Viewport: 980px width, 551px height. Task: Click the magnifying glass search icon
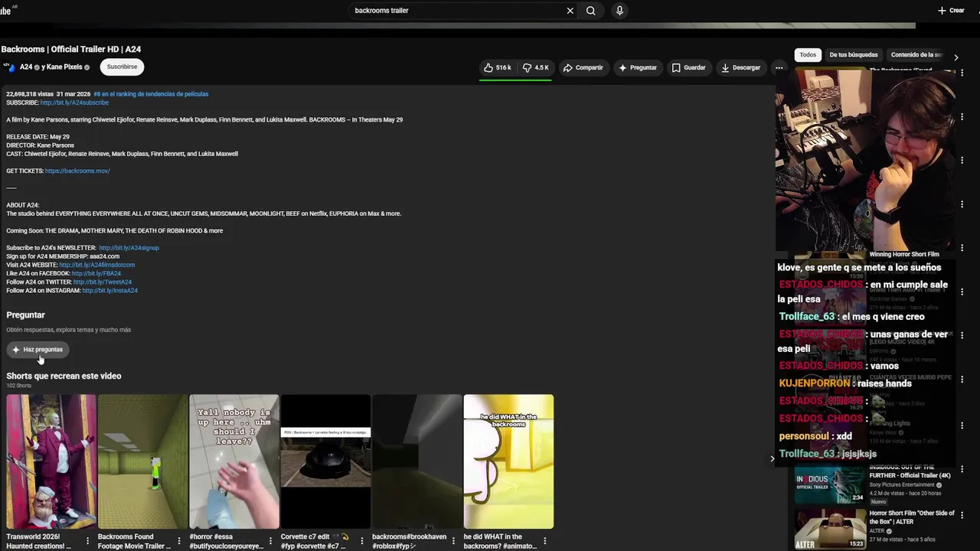pos(590,11)
